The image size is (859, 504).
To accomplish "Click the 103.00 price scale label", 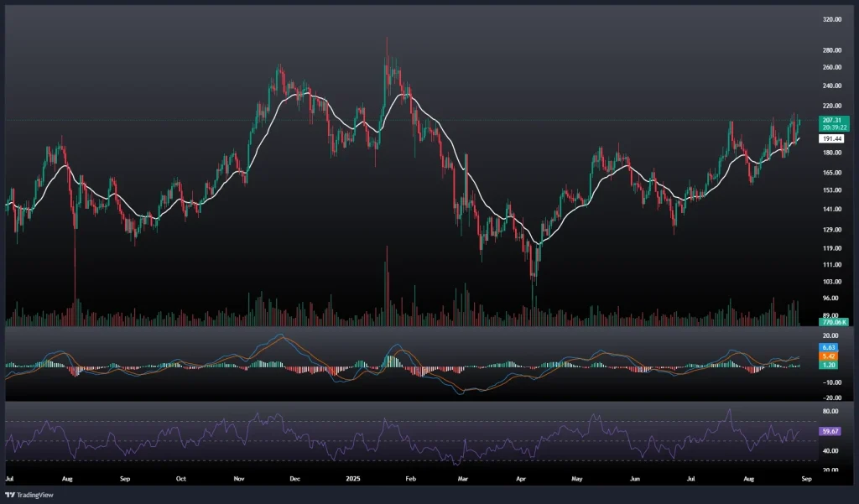I will coord(832,282).
